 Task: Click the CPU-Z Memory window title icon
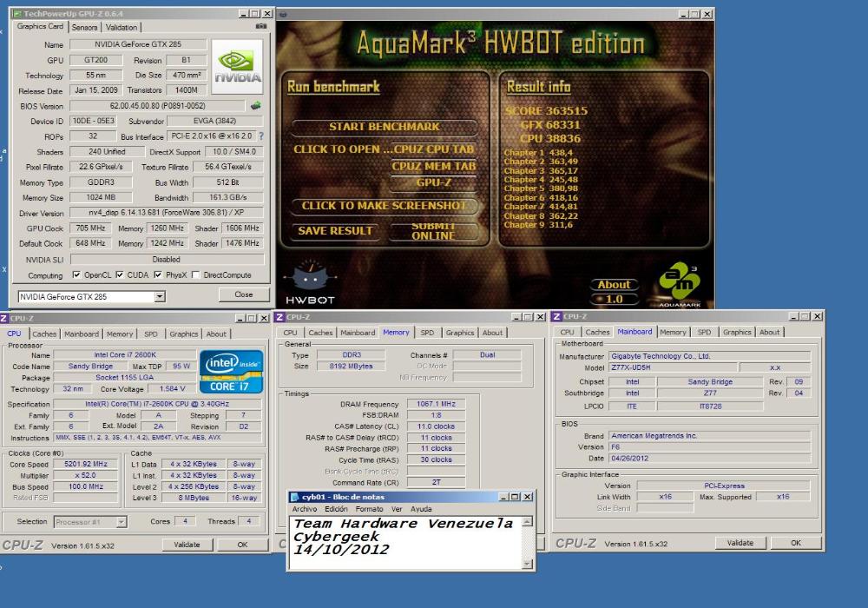(x=279, y=317)
